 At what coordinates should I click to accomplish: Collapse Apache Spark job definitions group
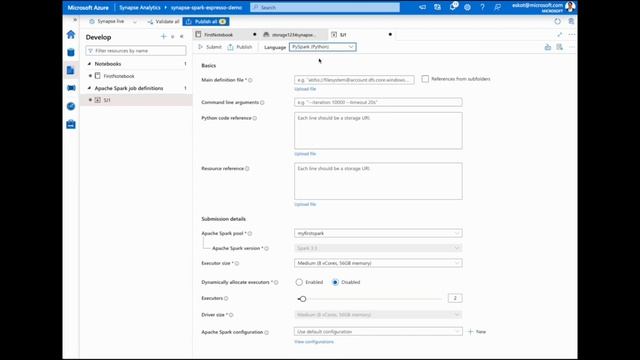[89, 88]
